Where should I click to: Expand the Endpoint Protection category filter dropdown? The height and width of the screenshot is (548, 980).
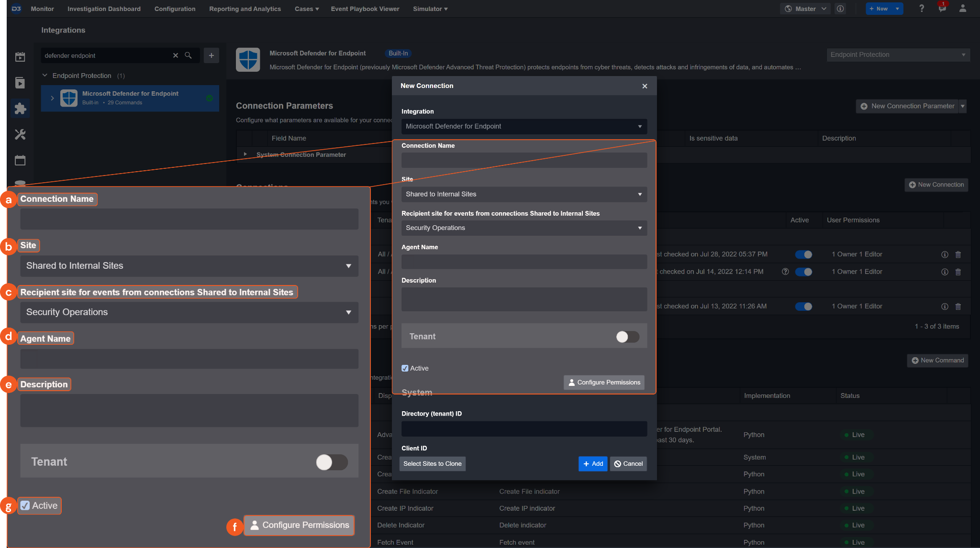898,55
